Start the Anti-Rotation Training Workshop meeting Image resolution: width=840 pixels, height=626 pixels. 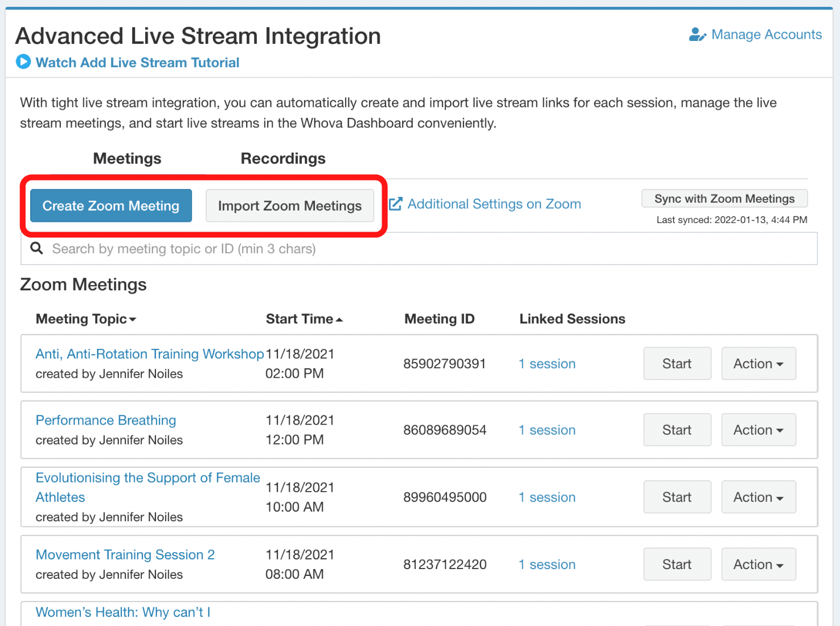click(x=677, y=364)
